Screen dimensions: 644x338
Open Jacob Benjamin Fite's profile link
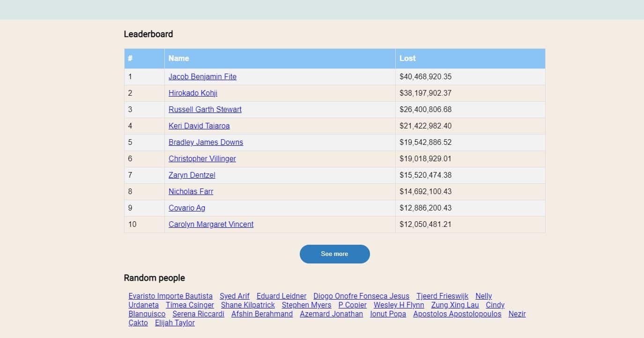click(202, 76)
